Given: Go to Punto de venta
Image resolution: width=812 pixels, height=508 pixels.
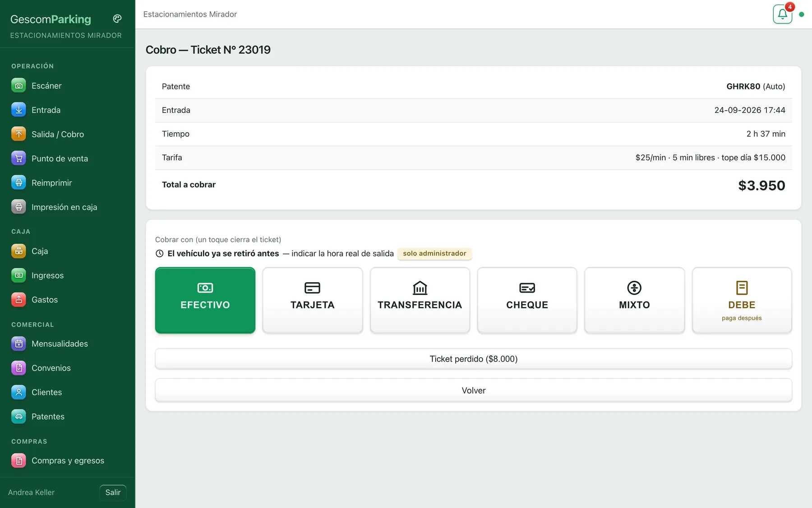Looking at the screenshot, I should (68, 158).
